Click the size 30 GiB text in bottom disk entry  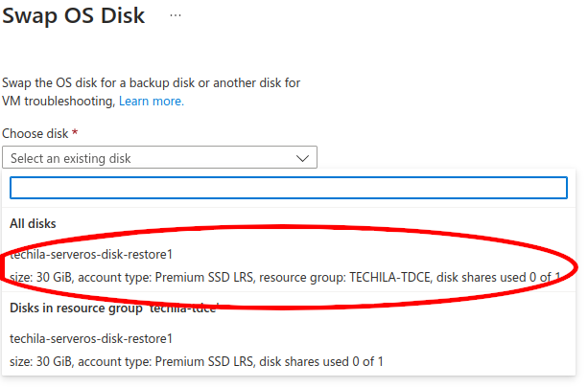(x=39, y=361)
